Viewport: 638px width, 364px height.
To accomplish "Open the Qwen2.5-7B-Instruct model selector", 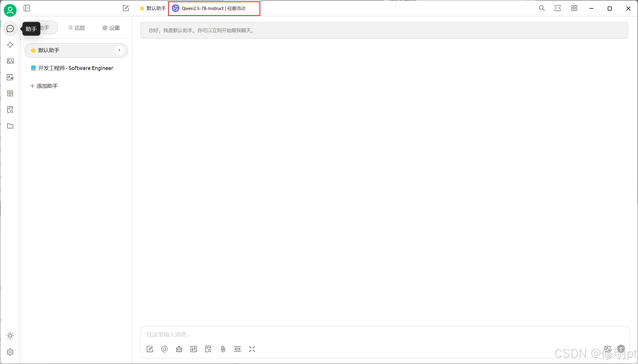I will (x=214, y=8).
